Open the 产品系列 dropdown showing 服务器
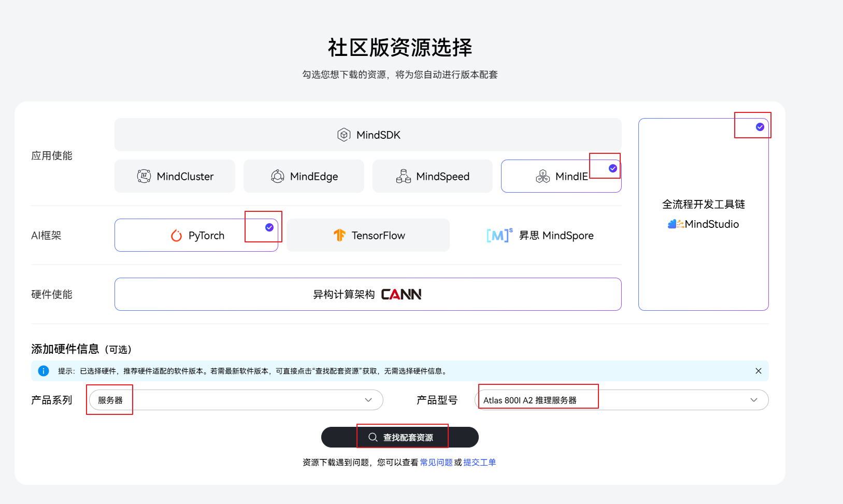Viewport: 843px width, 504px height. point(236,400)
